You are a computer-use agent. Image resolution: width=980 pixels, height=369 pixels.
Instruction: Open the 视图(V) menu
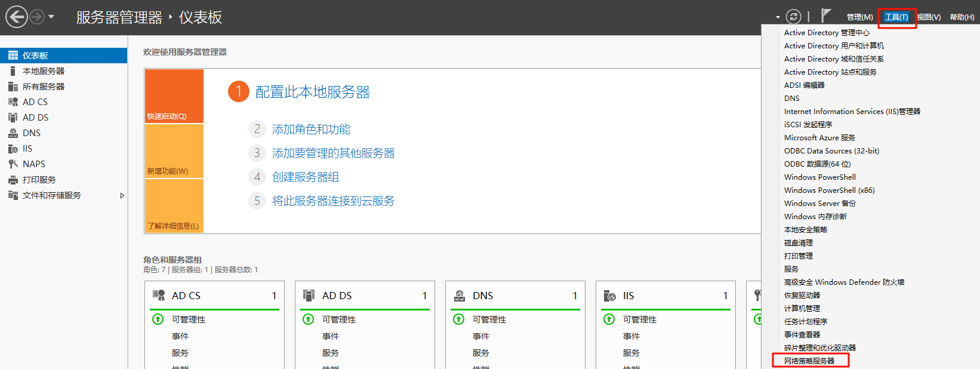929,17
